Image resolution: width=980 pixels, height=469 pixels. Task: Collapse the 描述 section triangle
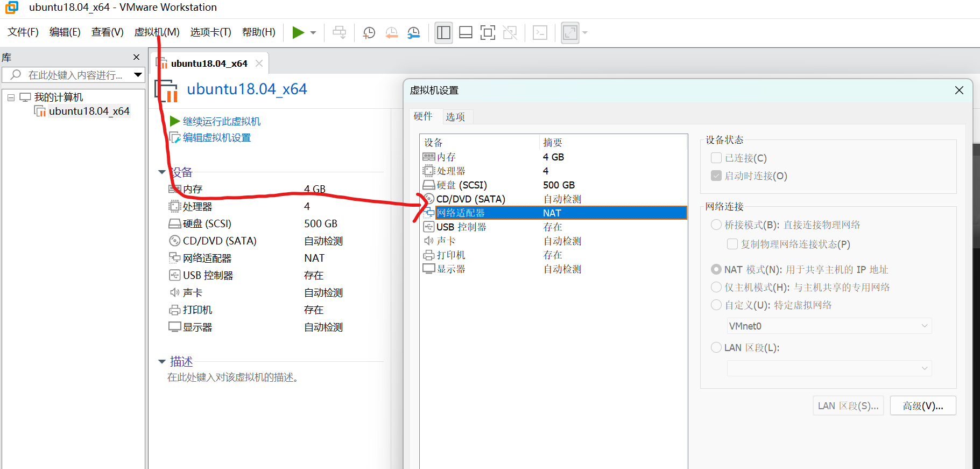pyautogui.click(x=161, y=361)
